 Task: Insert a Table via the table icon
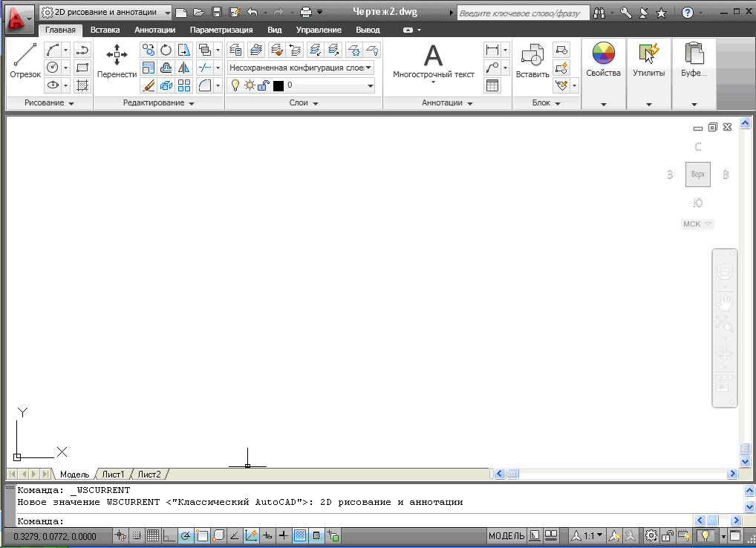pos(492,85)
